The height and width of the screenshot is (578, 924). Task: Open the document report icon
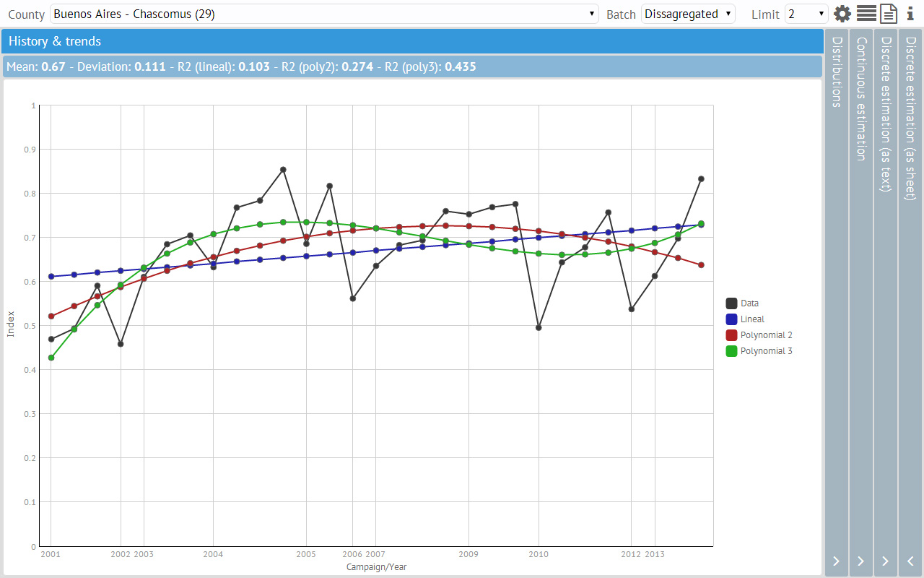pyautogui.click(x=888, y=14)
